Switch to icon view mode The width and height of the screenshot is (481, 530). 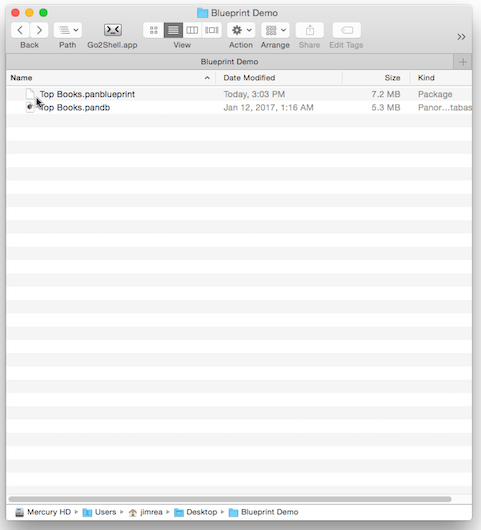[153, 30]
